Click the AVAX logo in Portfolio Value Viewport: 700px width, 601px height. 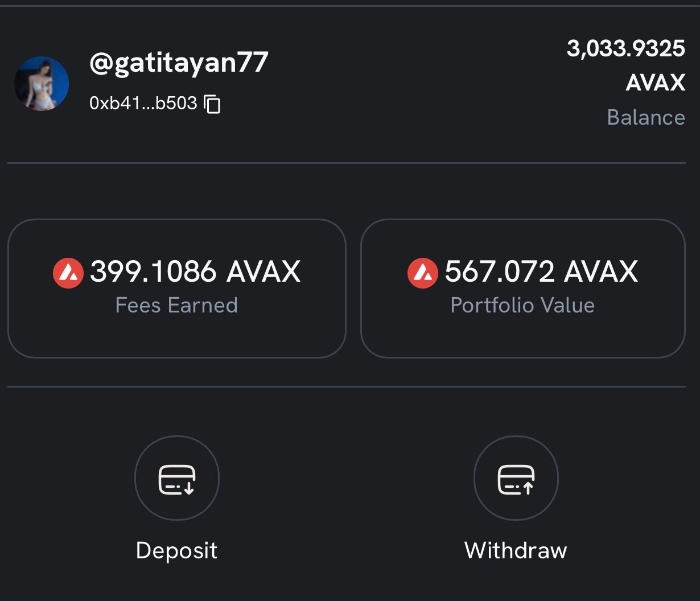(x=423, y=273)
